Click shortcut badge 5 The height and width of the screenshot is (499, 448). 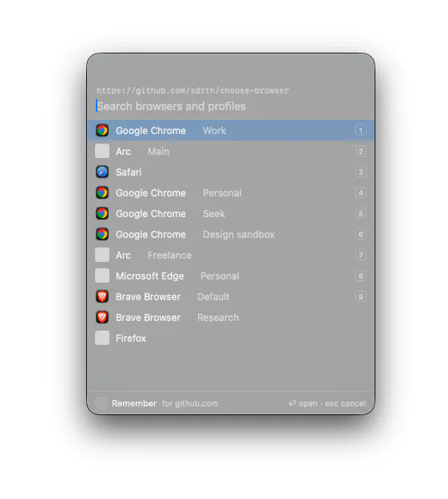pos(361,213)
